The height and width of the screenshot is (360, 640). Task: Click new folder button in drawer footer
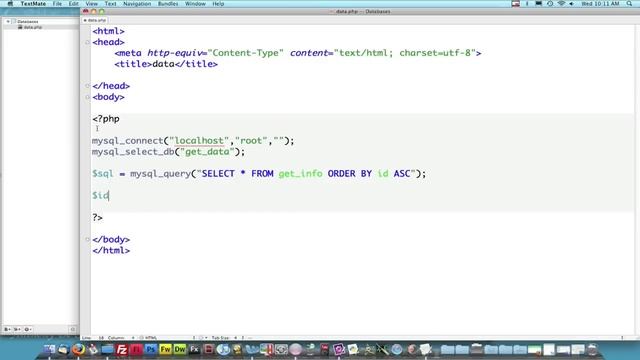(x=17, y=329)
